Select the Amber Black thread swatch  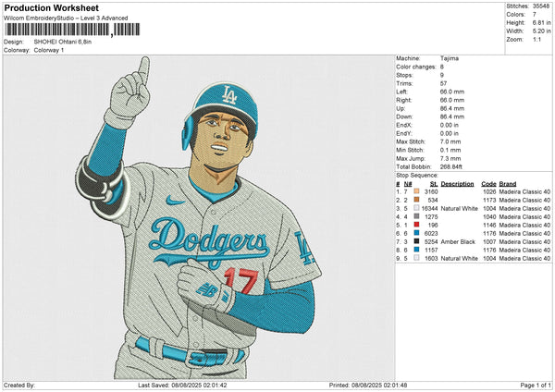click(x=415, y=241)
